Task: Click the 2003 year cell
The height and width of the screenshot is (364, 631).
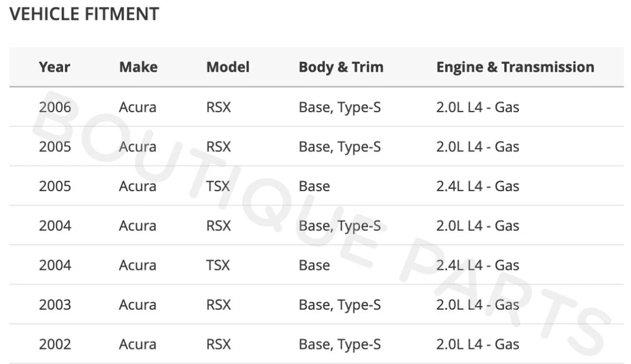Action: 55,305
